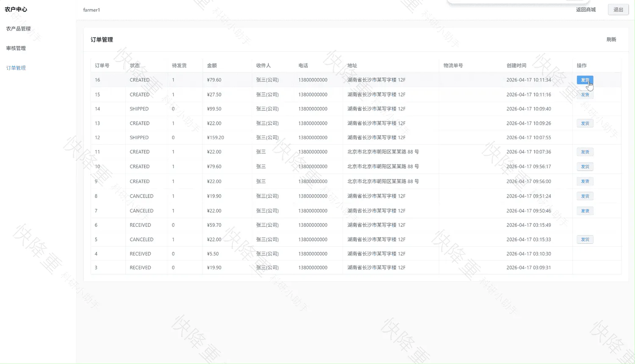The width and height of the screenshot is (635, 364).
Task: Click 发货 in order 8 row
Action: (x=585, y=196)
